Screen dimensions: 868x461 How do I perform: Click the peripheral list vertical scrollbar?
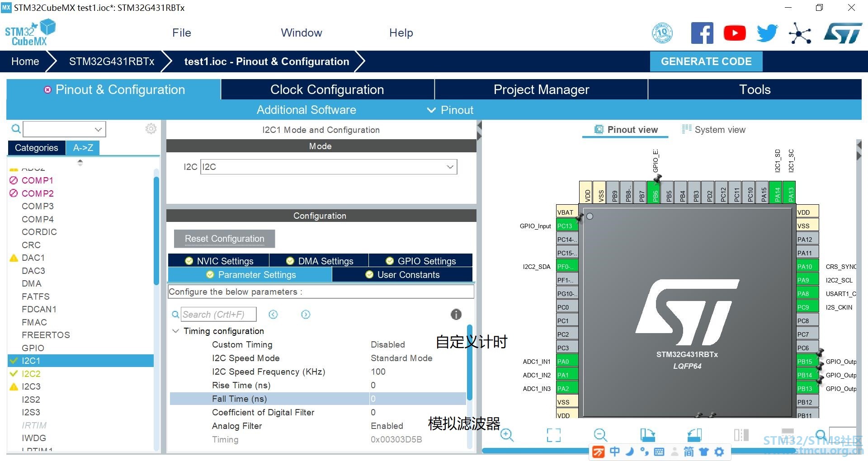(x=156, y=230)
